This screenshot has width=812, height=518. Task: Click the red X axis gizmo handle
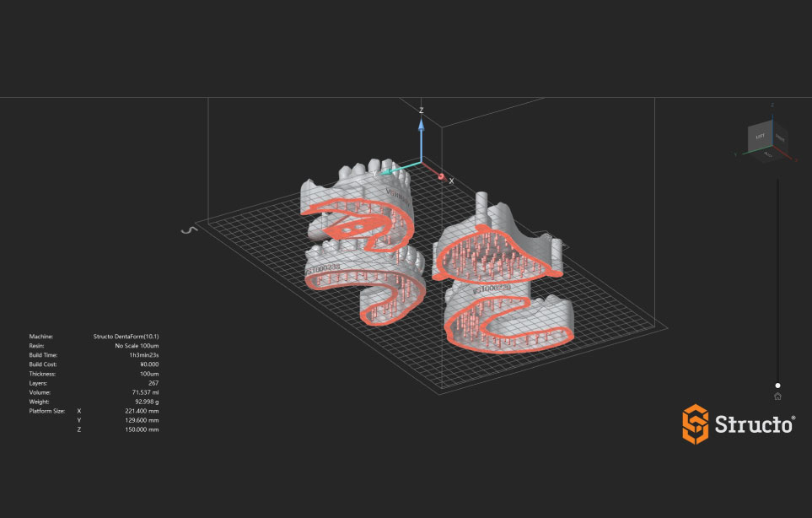440,175
